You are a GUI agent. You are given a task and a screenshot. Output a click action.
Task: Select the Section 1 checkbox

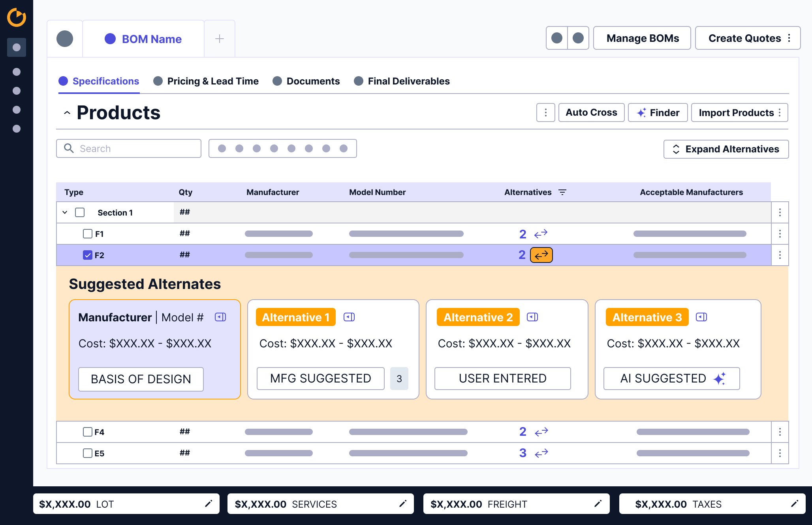coord(80,212)
